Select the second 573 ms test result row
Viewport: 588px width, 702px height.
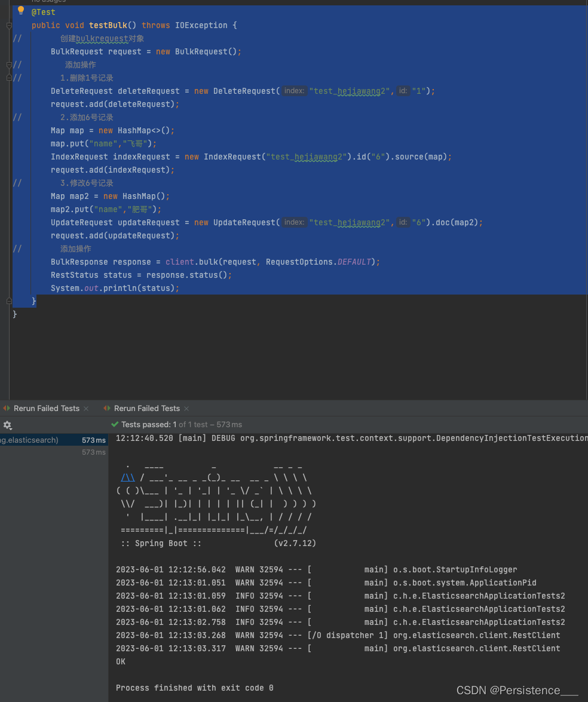(x=54, y=452)
